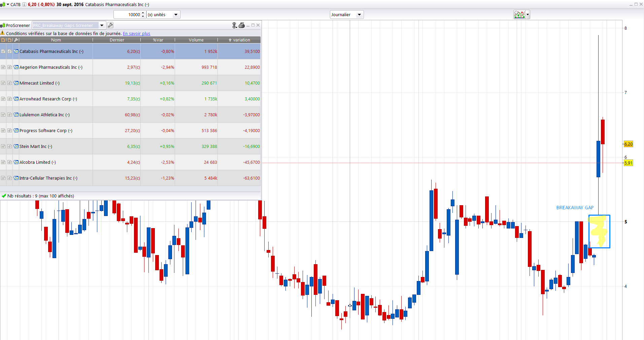Image resolution: width=644 pixels, height=340 pixels.
Task: Select the Mimecast Limited (-) name
Action: coord(39,83)
